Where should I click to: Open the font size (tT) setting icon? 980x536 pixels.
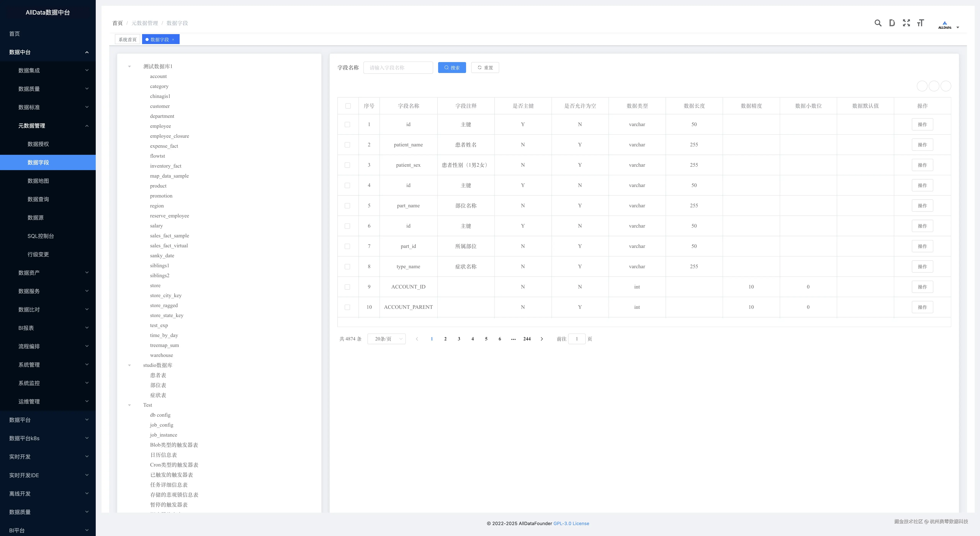[920, 23]
